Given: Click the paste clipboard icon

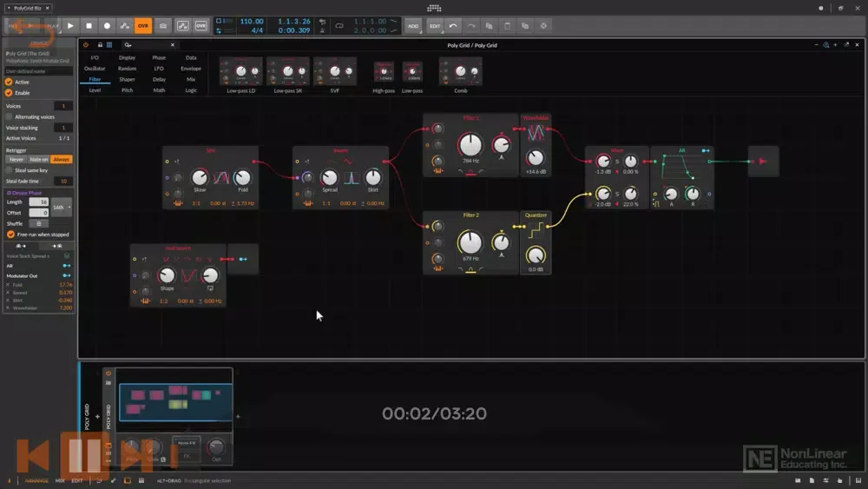Looking at the screenshot, I should (507, 25).
